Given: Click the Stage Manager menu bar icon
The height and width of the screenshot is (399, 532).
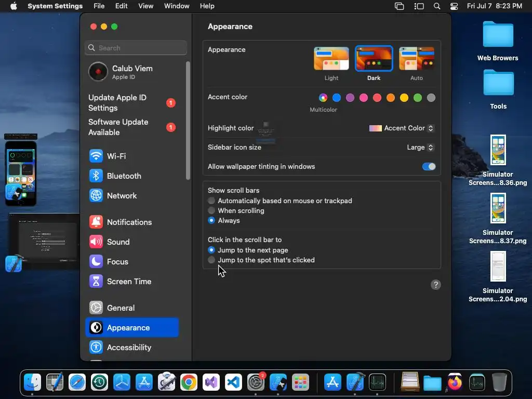Looking at the screenshot, I should (x=419, y=6).
